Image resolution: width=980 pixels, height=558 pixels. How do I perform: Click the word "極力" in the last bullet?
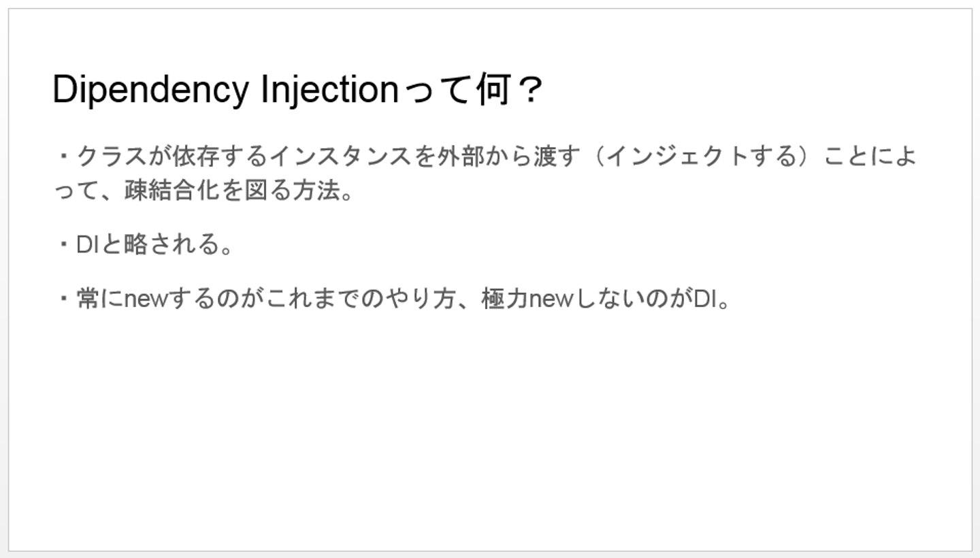tap(504, 299)
